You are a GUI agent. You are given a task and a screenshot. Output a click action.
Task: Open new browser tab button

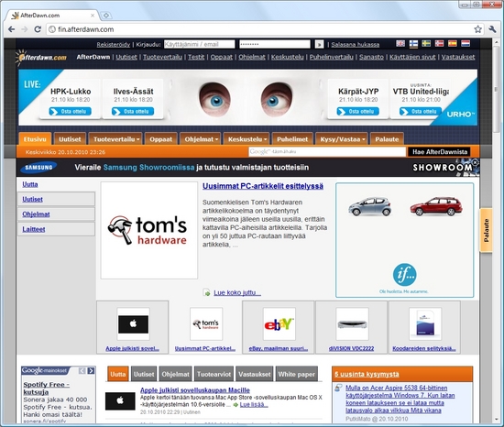(105, 15)
